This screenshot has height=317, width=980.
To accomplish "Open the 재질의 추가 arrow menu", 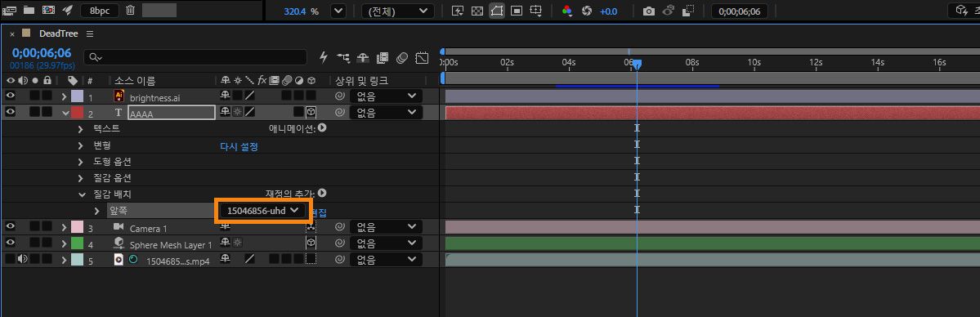I will coord(322,194).
